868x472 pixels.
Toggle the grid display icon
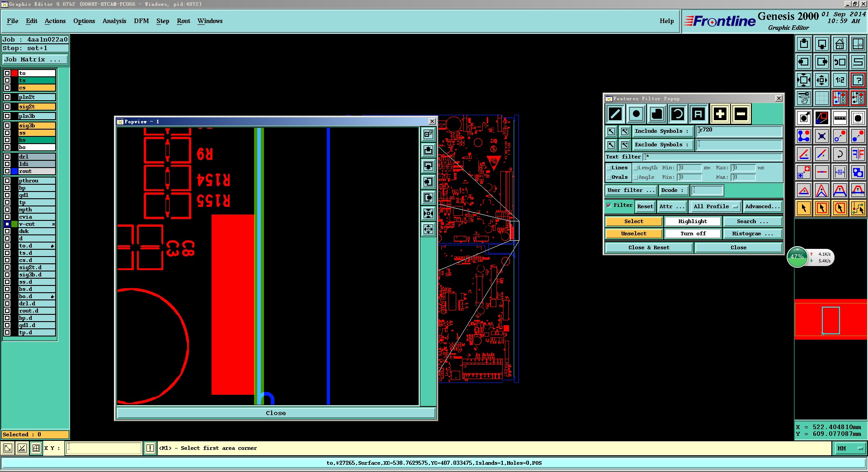[822, 98]
